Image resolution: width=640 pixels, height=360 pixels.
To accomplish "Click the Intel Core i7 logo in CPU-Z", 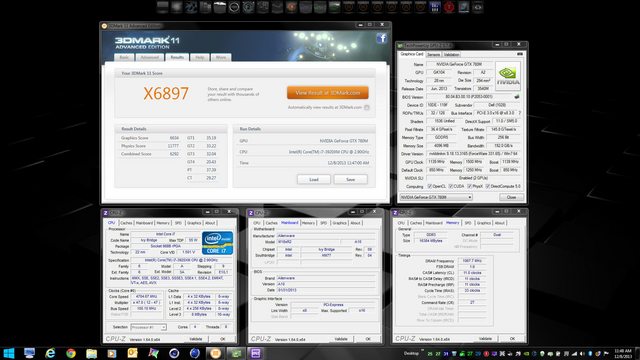I will (218, 243).
